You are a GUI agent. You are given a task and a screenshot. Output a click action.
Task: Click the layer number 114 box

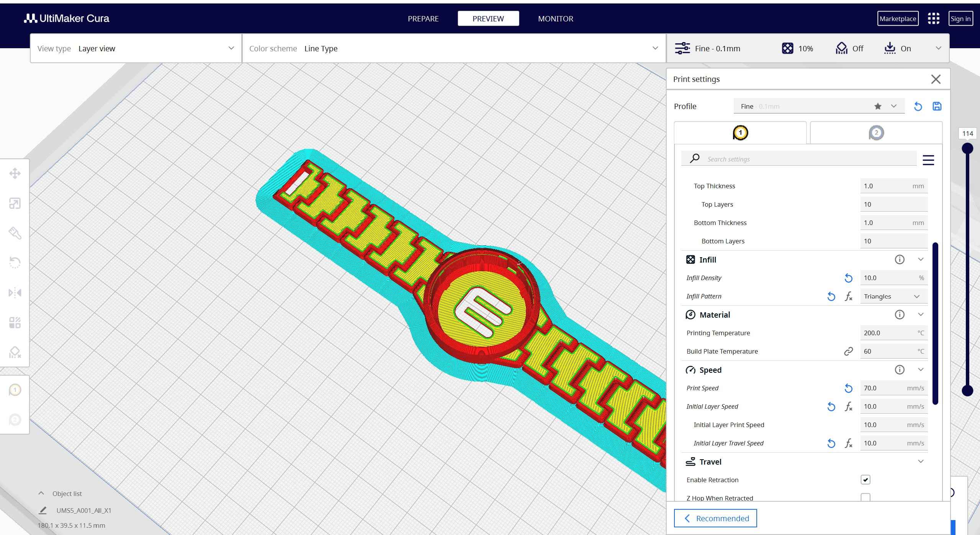click(967, 134)
